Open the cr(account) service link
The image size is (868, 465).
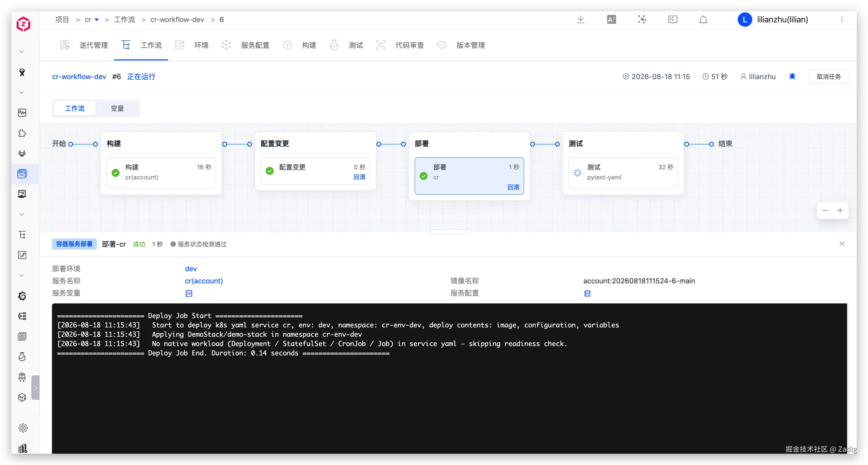204,281
